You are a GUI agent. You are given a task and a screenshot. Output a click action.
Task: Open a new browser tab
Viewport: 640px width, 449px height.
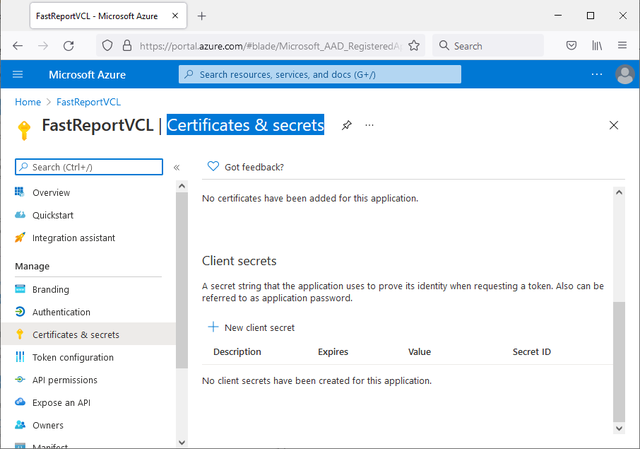click(x=202, y=16)
